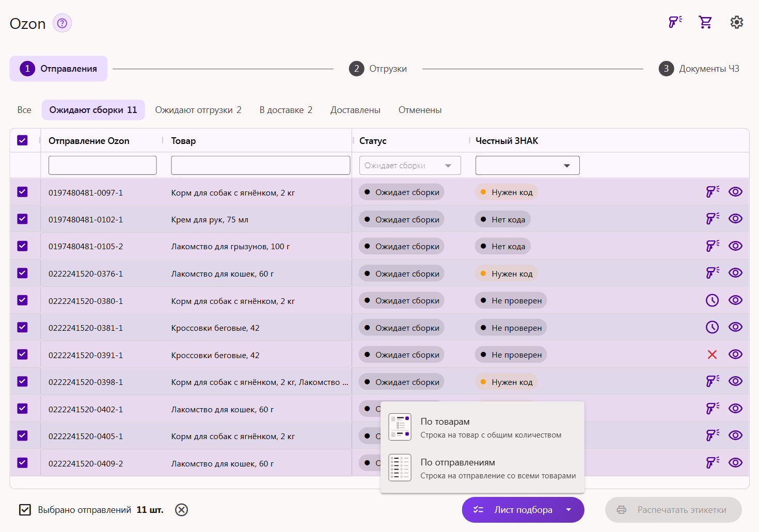Open the shopping cart icon

pos(705,22)
